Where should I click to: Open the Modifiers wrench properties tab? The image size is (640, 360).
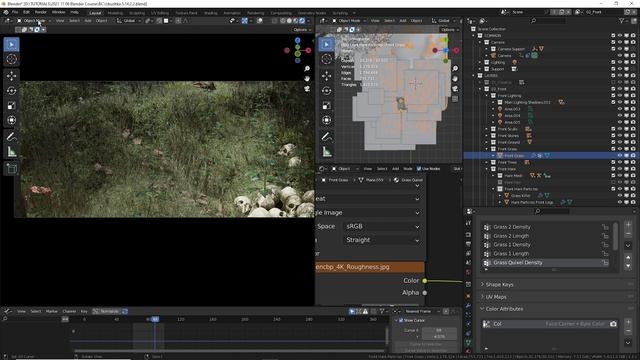(x=468, y=306)
